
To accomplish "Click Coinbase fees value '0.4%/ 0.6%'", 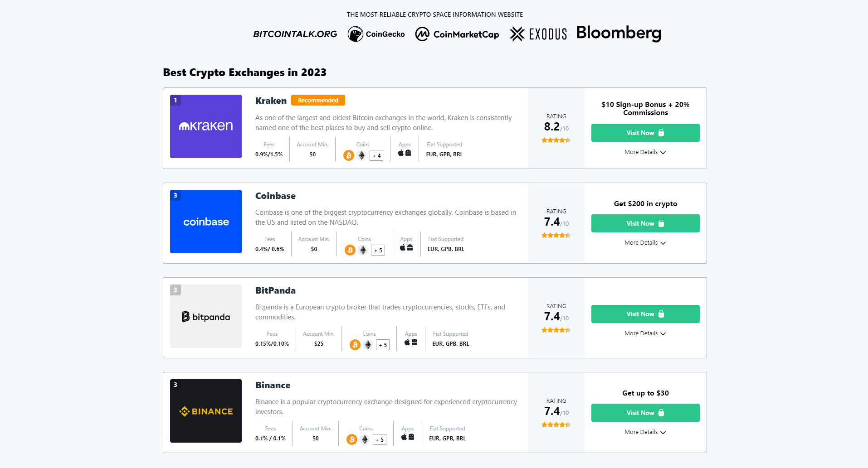I will [270, 249].
